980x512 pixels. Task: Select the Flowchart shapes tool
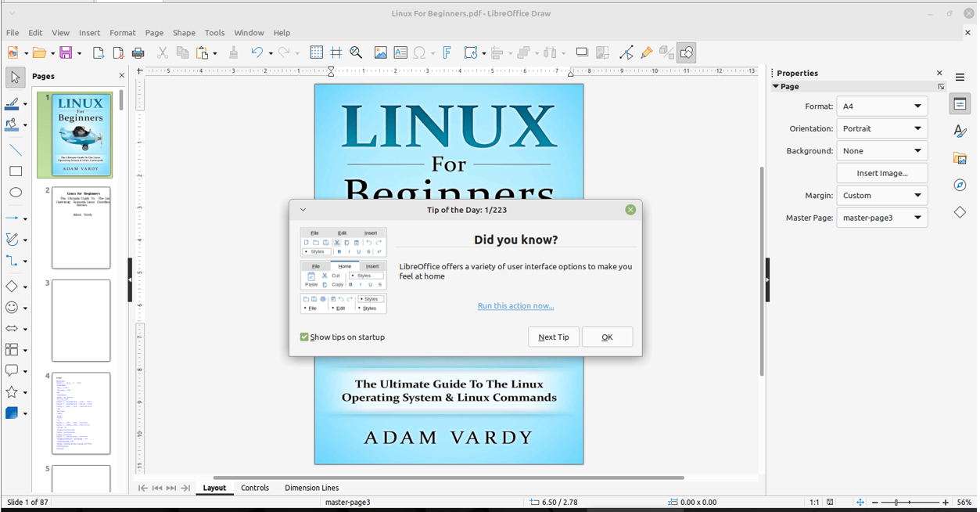tap(12, 350)
